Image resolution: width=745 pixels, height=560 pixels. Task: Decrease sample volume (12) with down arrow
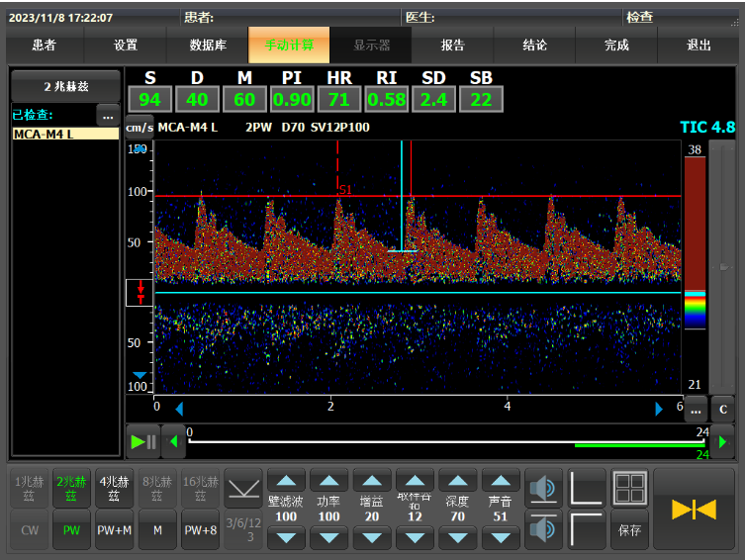(415, 538)
